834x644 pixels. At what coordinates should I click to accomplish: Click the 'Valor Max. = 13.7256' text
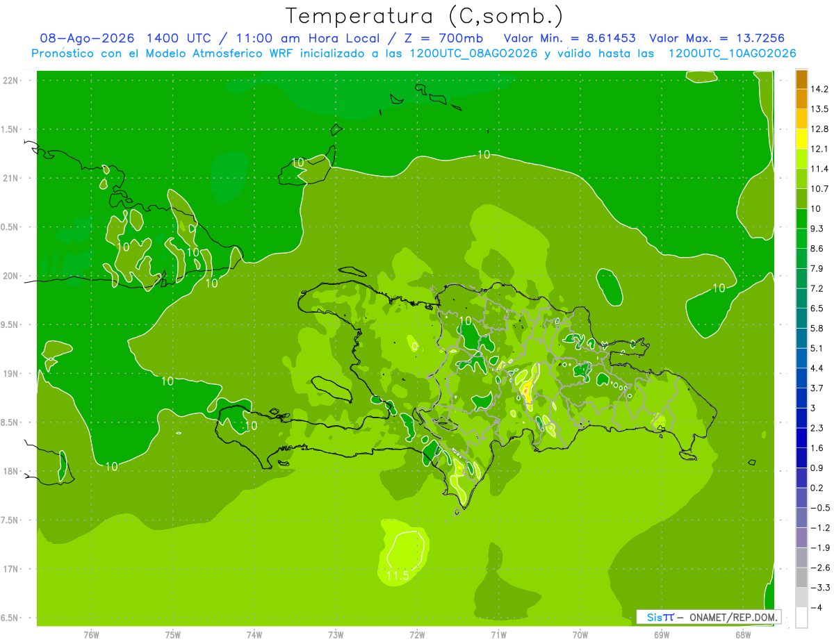tap(717, 38)
